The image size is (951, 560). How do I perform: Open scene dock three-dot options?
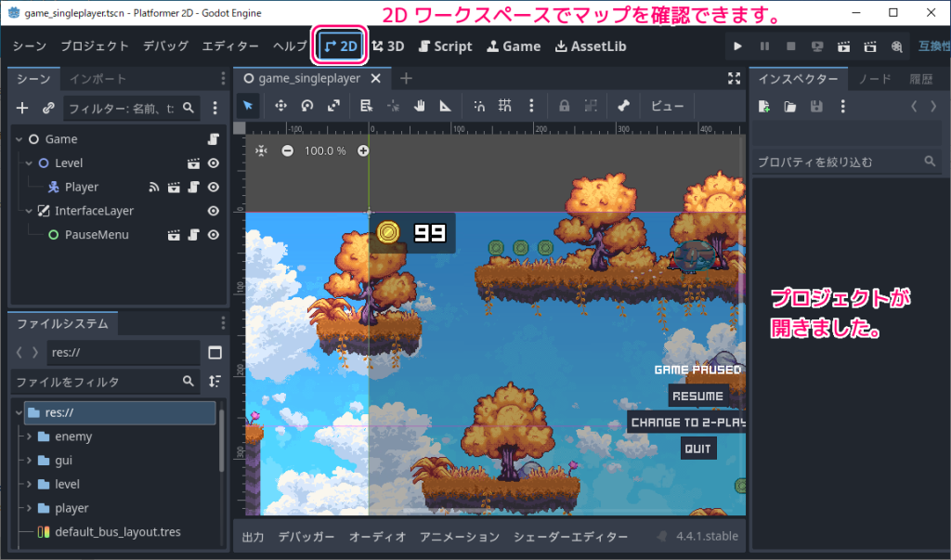tap(215, 108)
